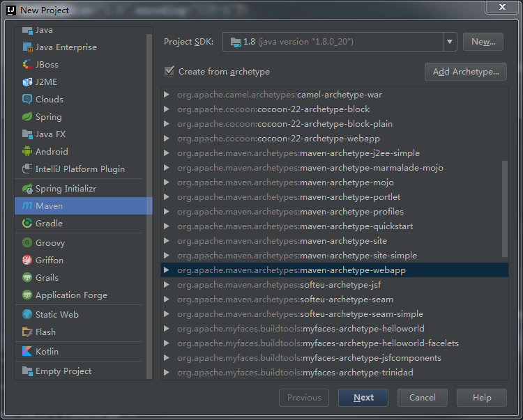The width and height of the screenshot is (523, 420).
Task: Select maven-archetype-marmalade-mojo row
Action: coord(335,168)
